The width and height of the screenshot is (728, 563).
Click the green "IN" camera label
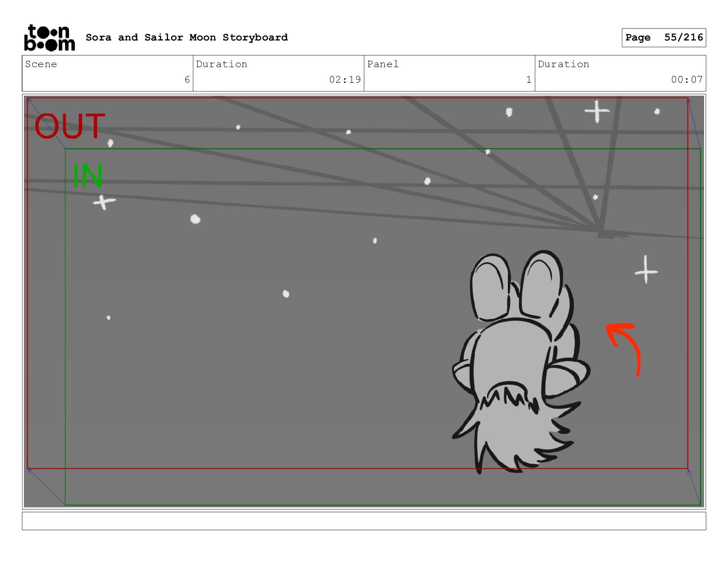point(88,176)
